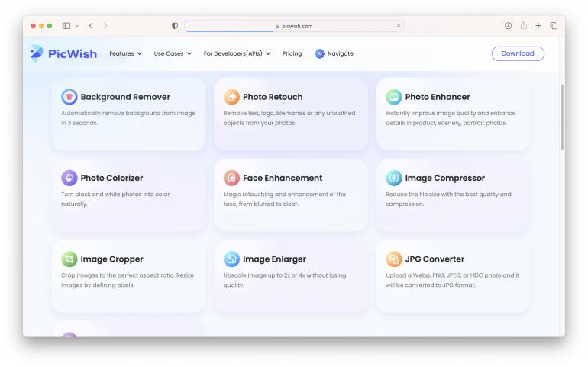Open Safari downloads icon
Viewport: 588px width, 367px height.
coord(508,26)
